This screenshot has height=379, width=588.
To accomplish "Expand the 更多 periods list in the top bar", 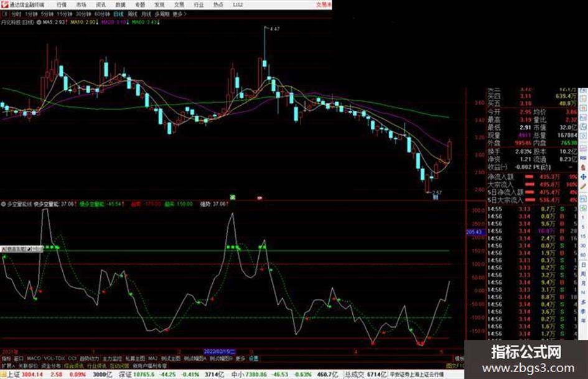I will [x=179, y=14].
